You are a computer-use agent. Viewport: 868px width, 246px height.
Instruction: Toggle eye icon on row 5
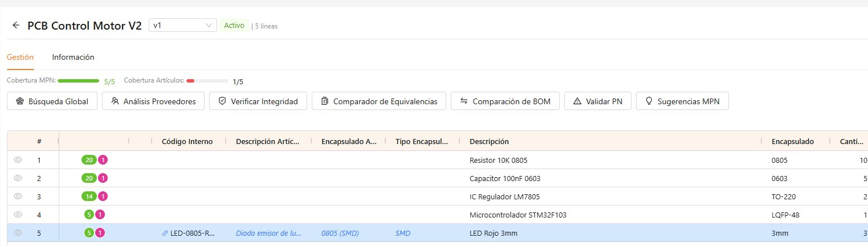(x=18, y=233)
